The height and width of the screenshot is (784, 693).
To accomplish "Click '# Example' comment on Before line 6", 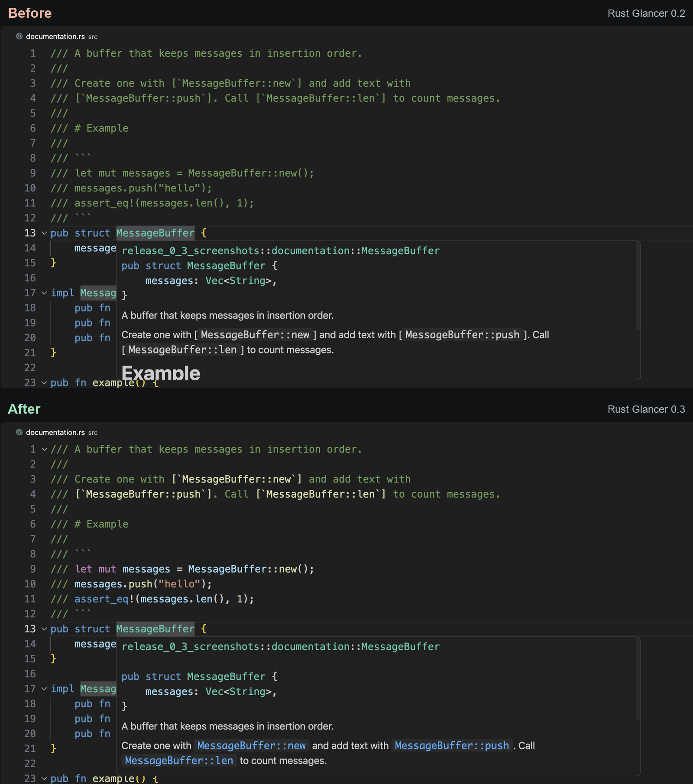I will 101,128.
